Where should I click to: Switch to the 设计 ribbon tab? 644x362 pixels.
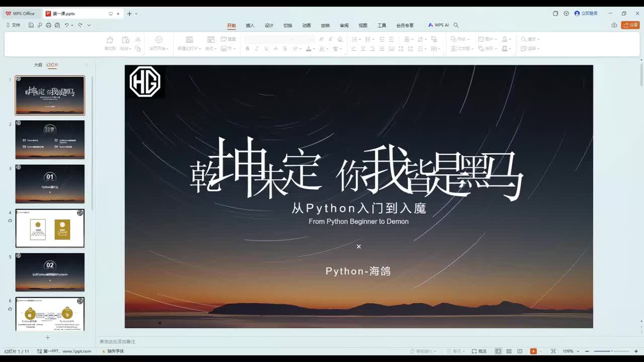click(269, 25)
